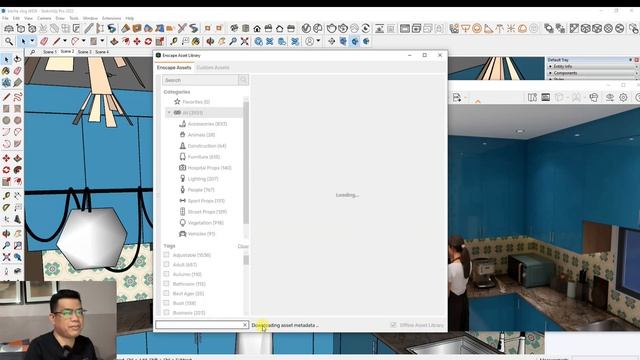Select the Push/Pull tool icon
Image resolution: width=640 pixels, height=360 pixels.
click(114, 41)
